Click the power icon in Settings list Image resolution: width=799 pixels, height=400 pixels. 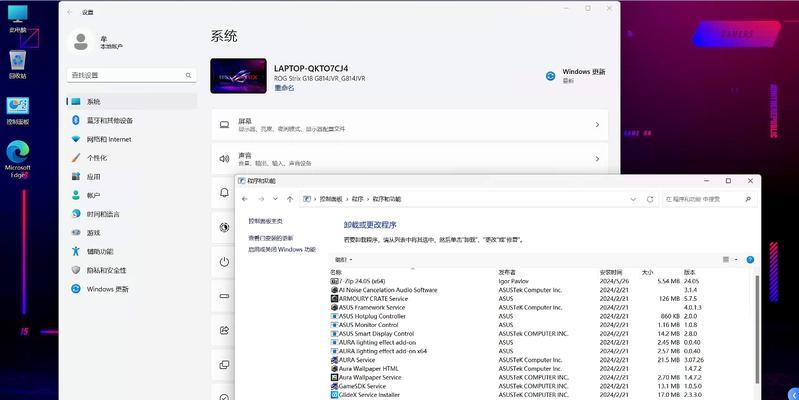click(x=224, y=262)
